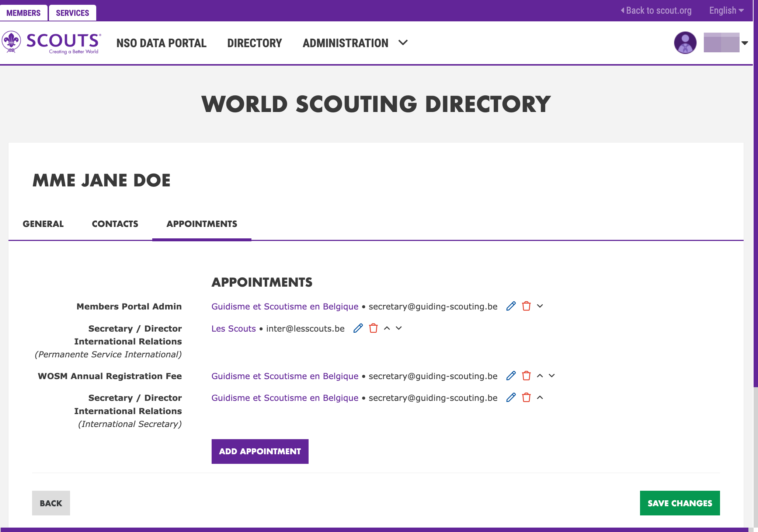
Task: Switch to the Contacts tab
Action: click(115, 224)
